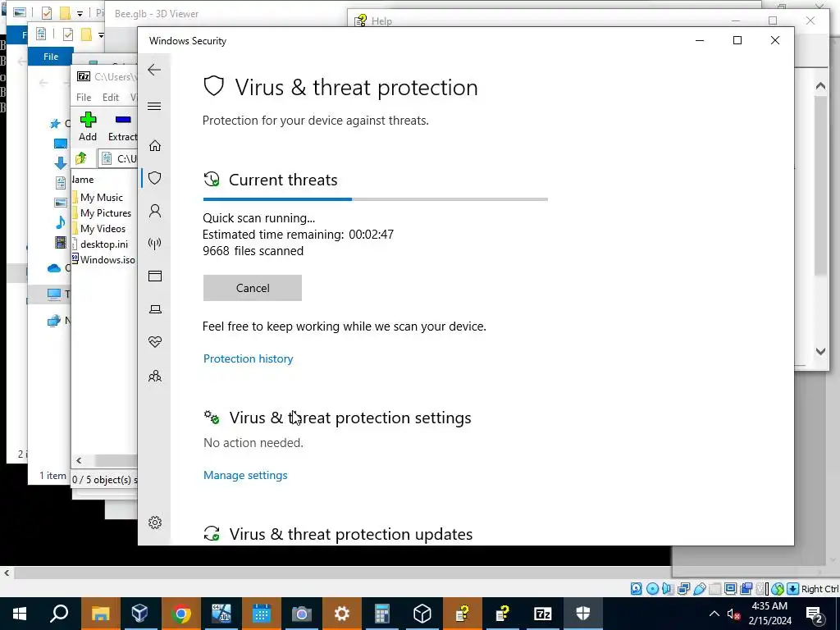Open notification center with 2 badge
Image resolution: width=840 pixels, height=630 pixels.
[815, 614]
